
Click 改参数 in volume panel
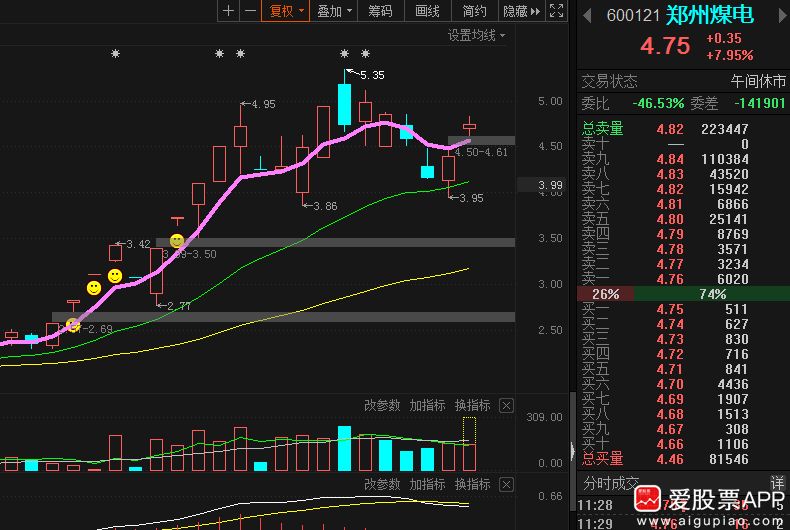(382, 405)
